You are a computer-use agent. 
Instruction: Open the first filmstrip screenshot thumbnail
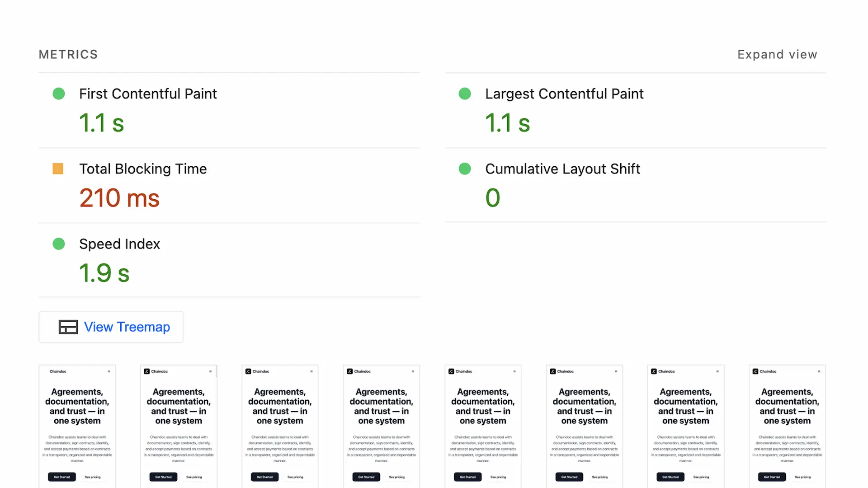(77, 426)
